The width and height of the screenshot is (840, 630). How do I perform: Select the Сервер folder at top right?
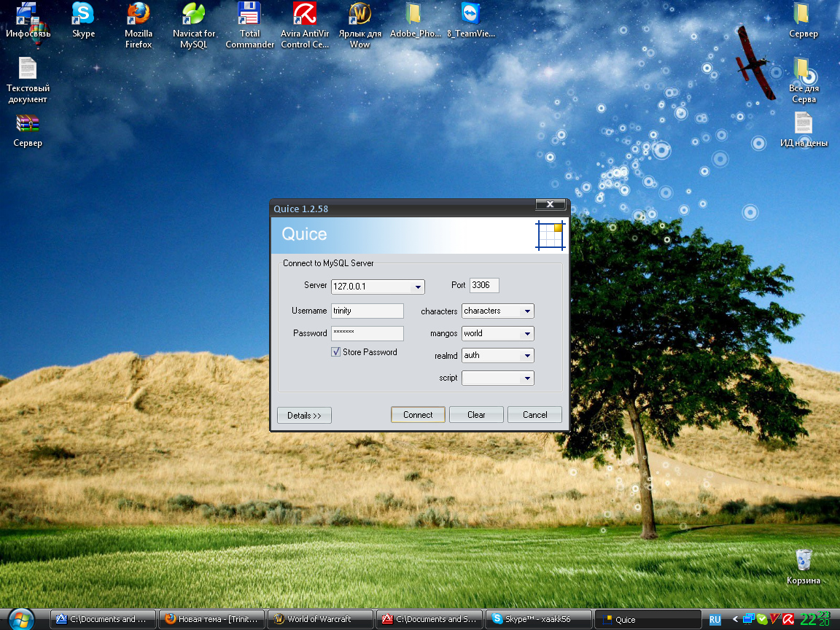tap(803, 20)
